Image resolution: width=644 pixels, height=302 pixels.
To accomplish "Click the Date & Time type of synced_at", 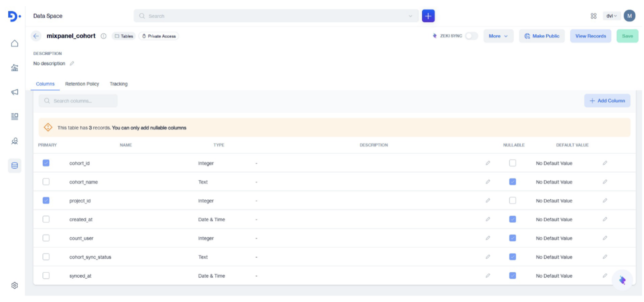I will click(211, 276).
